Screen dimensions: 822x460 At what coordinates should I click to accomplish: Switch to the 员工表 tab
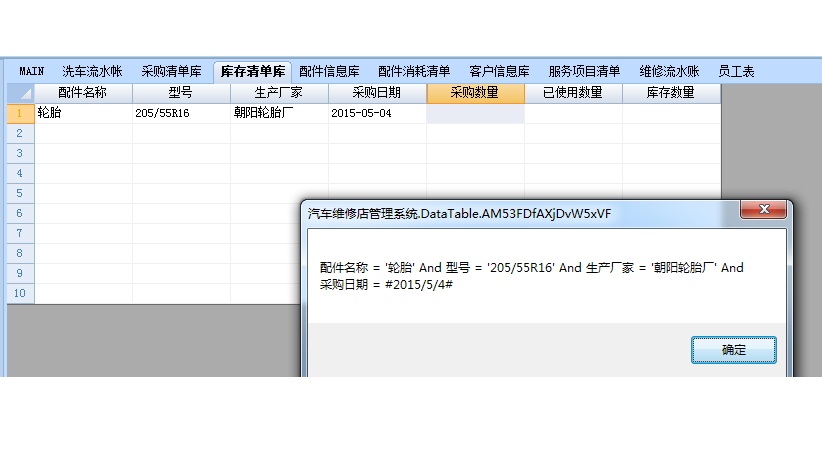[x=736, y=71]
